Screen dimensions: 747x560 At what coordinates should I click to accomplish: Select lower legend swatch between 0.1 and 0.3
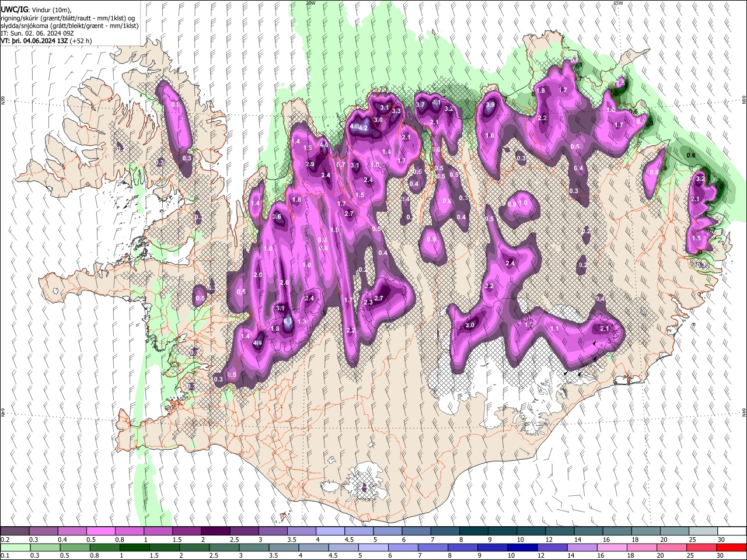click(15, 547)
